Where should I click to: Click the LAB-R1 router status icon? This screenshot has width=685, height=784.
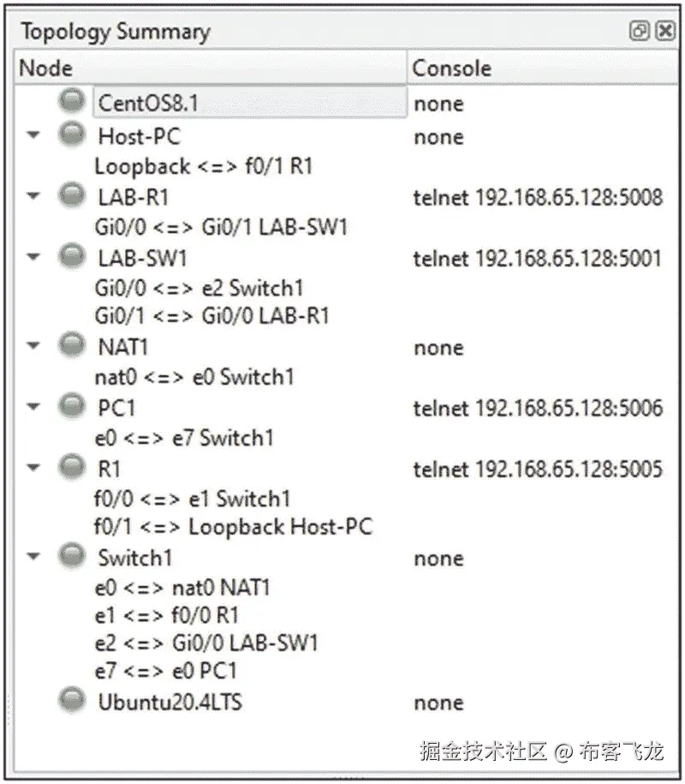(71, 194)
